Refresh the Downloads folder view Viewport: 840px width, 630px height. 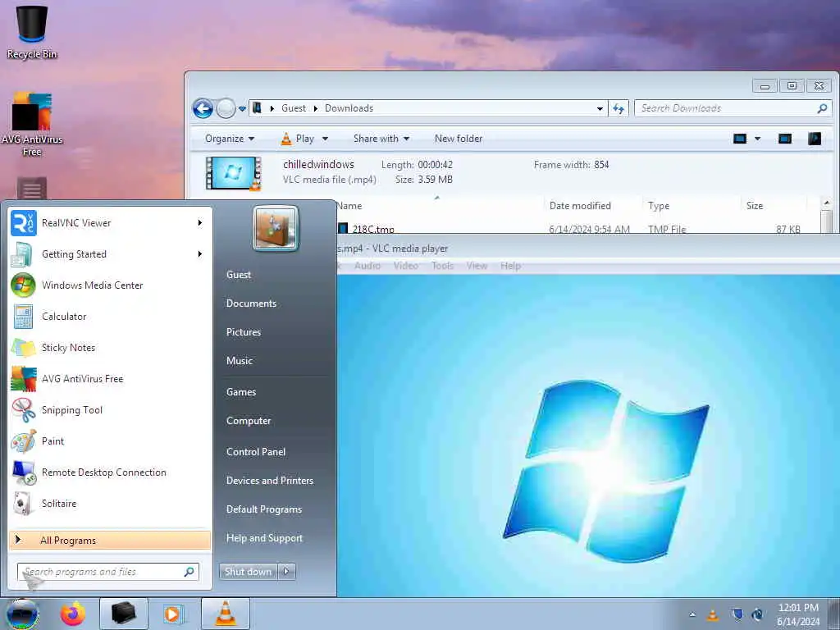(x=619, y=109)
